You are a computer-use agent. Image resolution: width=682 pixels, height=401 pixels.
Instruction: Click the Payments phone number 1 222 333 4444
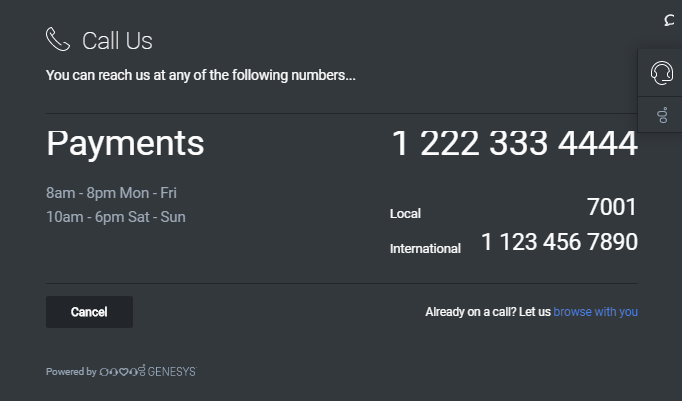tap(514, 144)
